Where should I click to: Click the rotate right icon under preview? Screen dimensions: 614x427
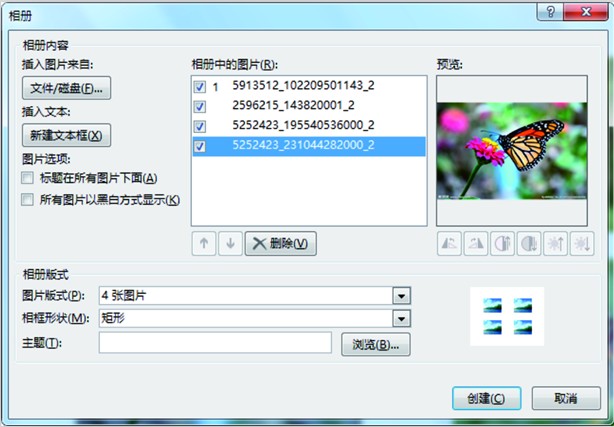click(x=475, y=244)
